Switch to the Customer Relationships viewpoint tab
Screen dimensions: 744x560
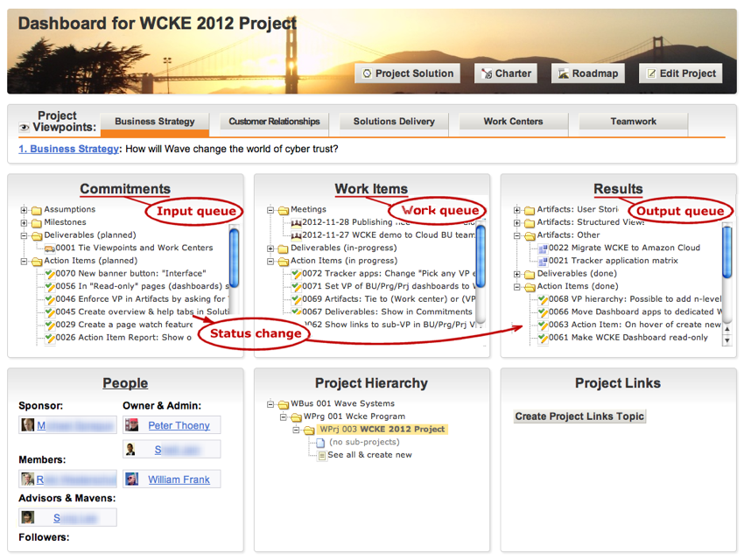274,122
